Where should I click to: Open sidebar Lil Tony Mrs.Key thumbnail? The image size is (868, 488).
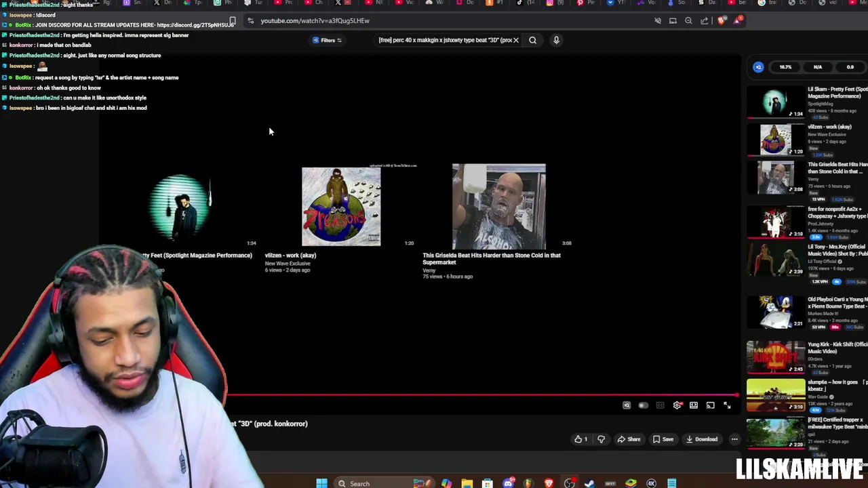click(x=776, y=260)
